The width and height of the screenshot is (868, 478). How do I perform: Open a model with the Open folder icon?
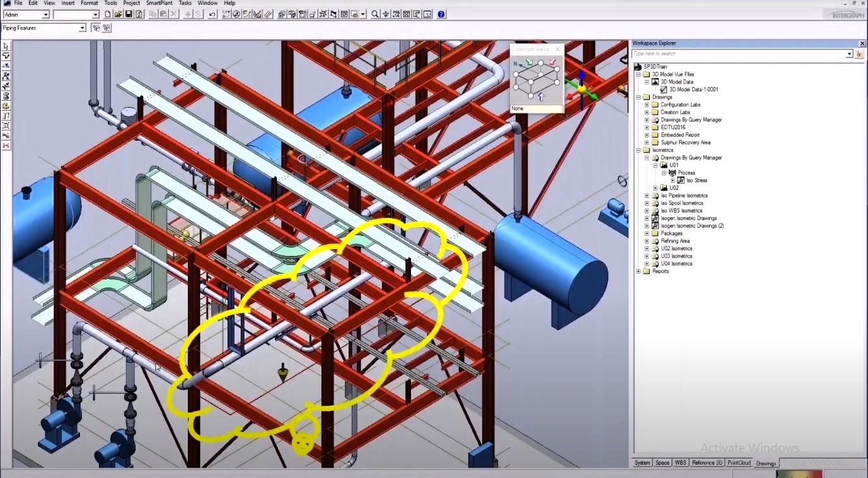(x=119, y=14)
